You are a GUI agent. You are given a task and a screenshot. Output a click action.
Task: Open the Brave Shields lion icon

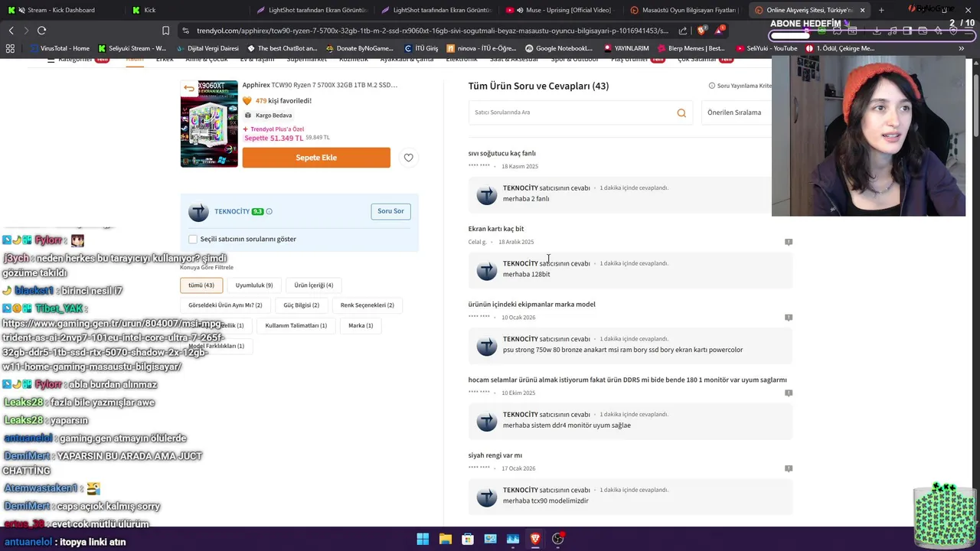[x=702, y=31]
